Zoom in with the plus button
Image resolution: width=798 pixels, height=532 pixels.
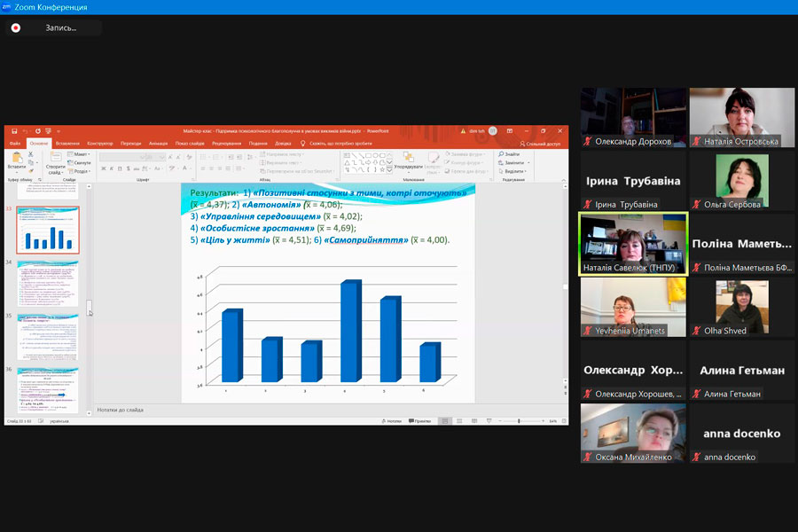pyautogui.click(x=543, y=421)
